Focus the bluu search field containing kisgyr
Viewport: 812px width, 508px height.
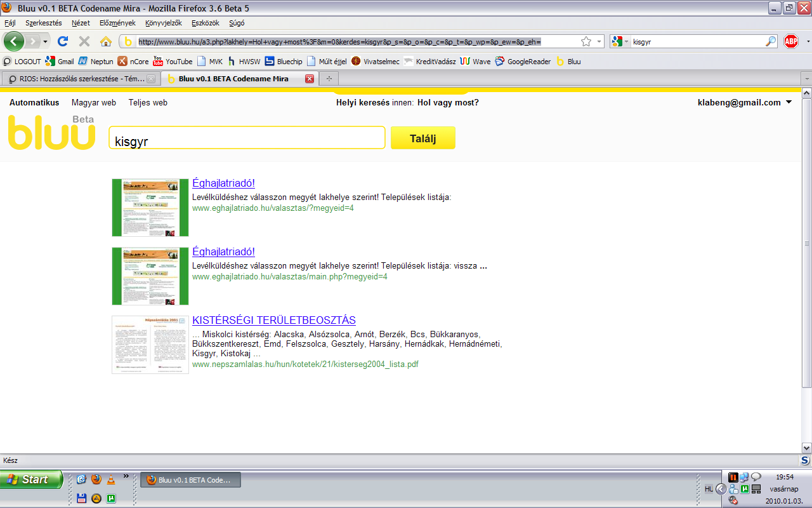pyautogui.click(x=247, y=138)
